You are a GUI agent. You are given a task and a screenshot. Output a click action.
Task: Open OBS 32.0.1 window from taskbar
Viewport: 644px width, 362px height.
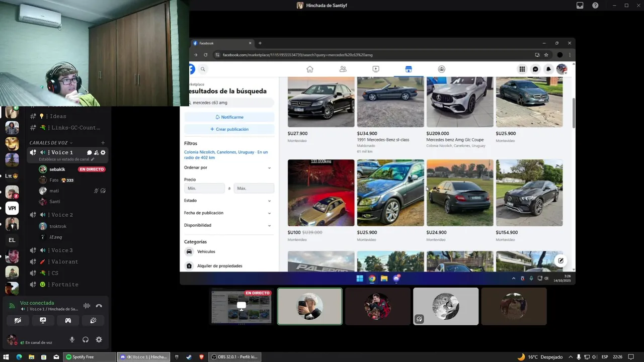(x=234, y=357)
